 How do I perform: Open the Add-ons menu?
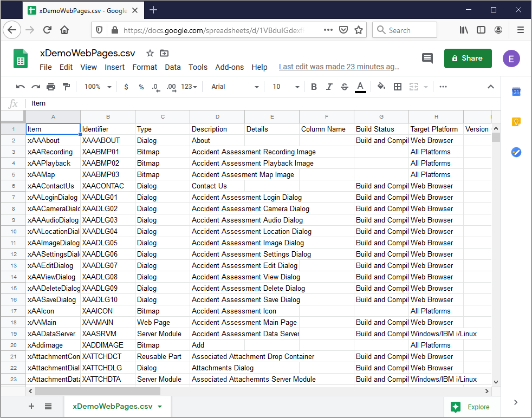229,67
